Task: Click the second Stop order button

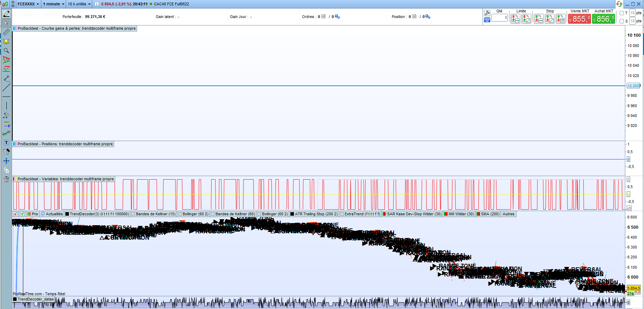Action: (550, 19)
